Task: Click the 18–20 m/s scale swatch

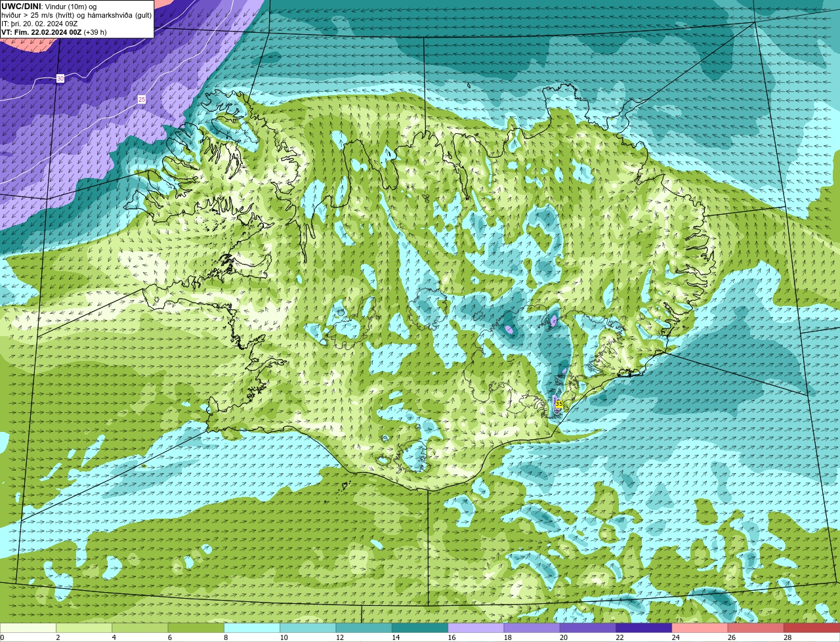Action: tap(532, 628)
